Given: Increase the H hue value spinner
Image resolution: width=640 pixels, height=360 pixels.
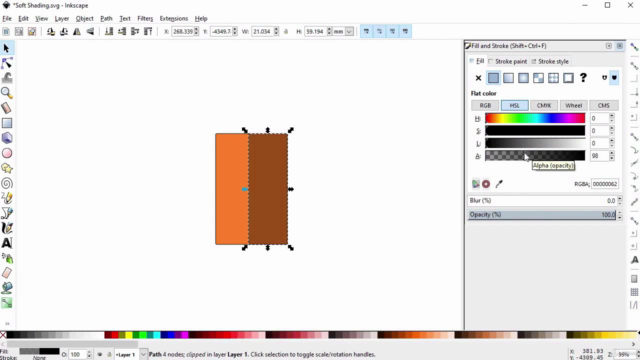Looking at the screenshot, I should point(611,116).
